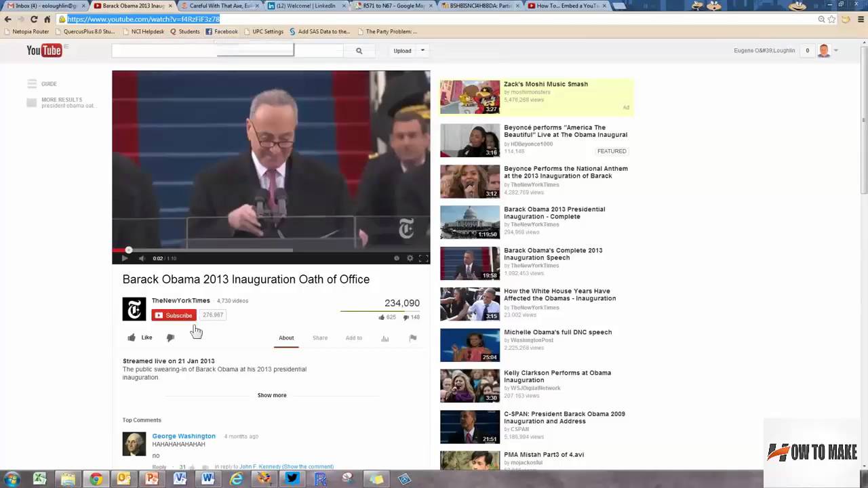Click the red scrubber handle on timeline

128,250
